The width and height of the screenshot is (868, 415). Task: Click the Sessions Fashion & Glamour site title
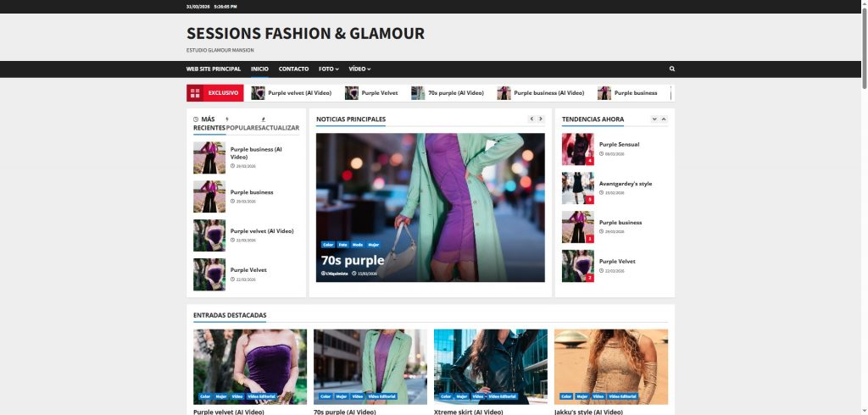click(x=305, y=34)
